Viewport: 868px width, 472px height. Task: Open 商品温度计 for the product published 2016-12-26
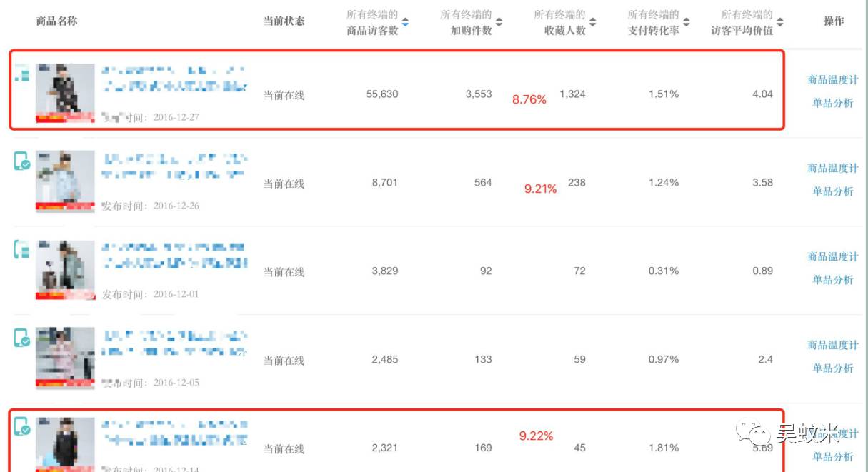point(833,169)
